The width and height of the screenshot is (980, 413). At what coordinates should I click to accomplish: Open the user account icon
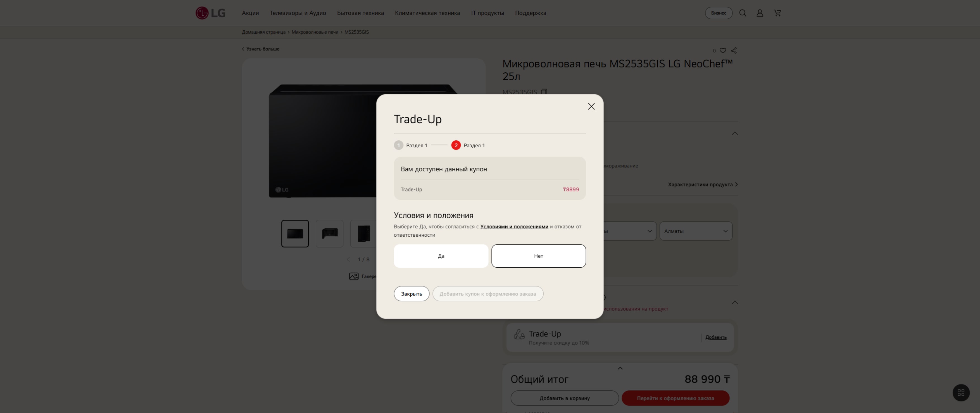tap(760, 13)
